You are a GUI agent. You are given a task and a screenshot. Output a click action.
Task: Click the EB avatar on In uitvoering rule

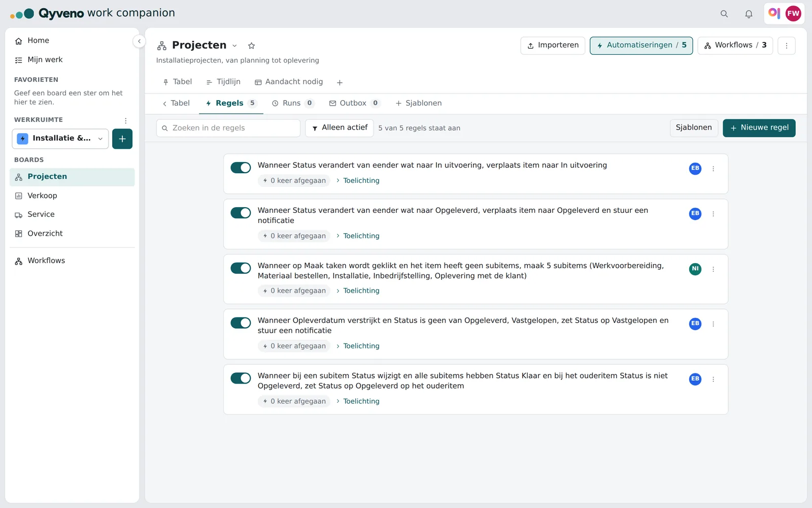pyautogui.click(x=695, y=168)
